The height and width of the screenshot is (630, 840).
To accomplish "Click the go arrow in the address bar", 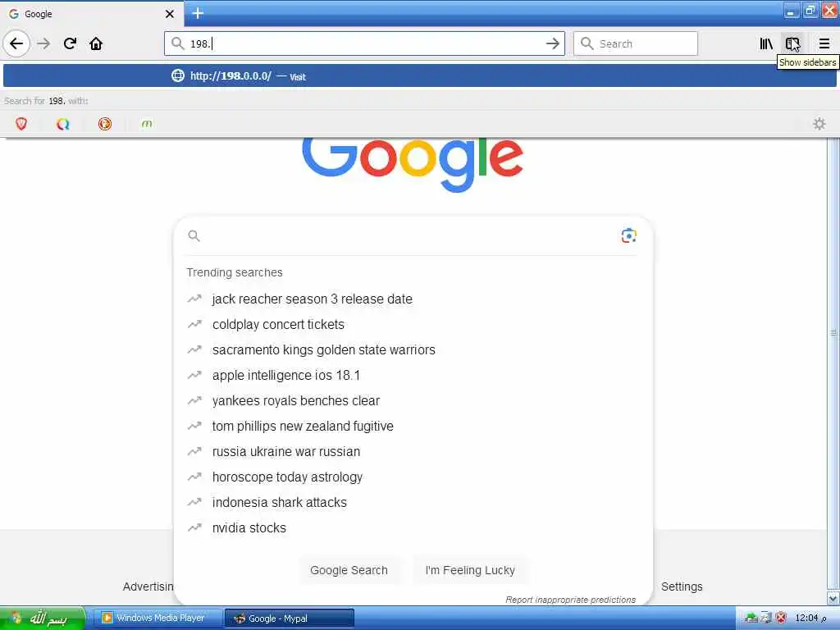I will coord(552,44).
